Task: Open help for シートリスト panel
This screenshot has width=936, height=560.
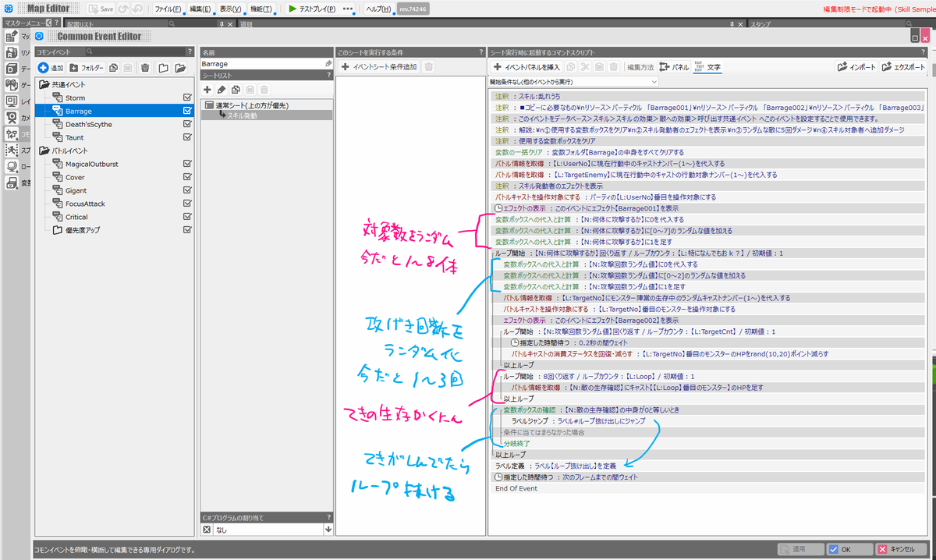Action: coord(328,75)
